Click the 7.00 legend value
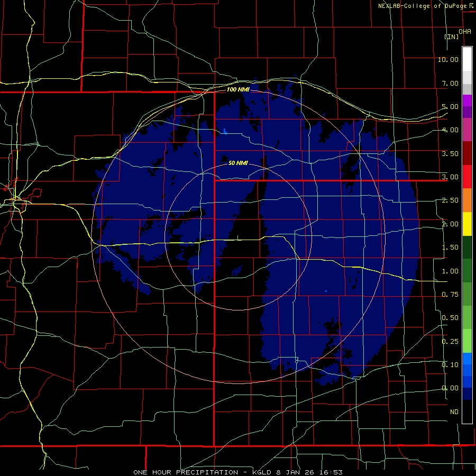476x476 pixels. (450, 83)
